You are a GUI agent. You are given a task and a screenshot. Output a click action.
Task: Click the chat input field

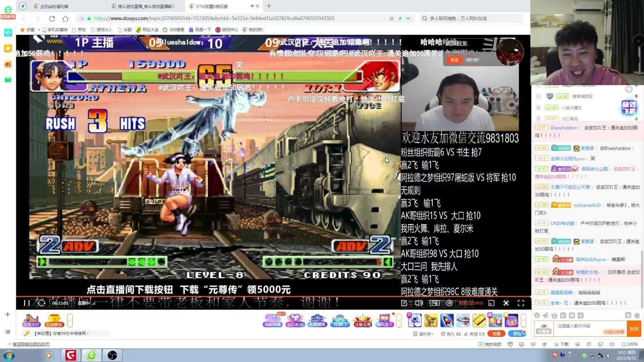(x=590, y=328)
